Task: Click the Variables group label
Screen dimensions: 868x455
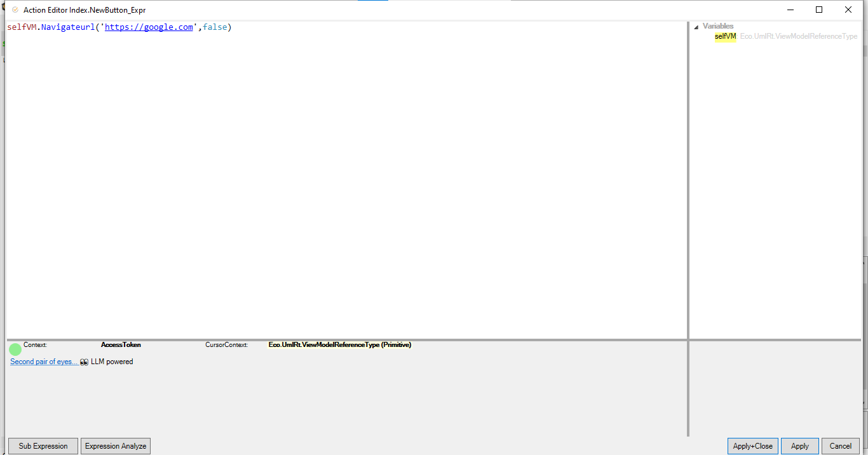Action: 717,27
